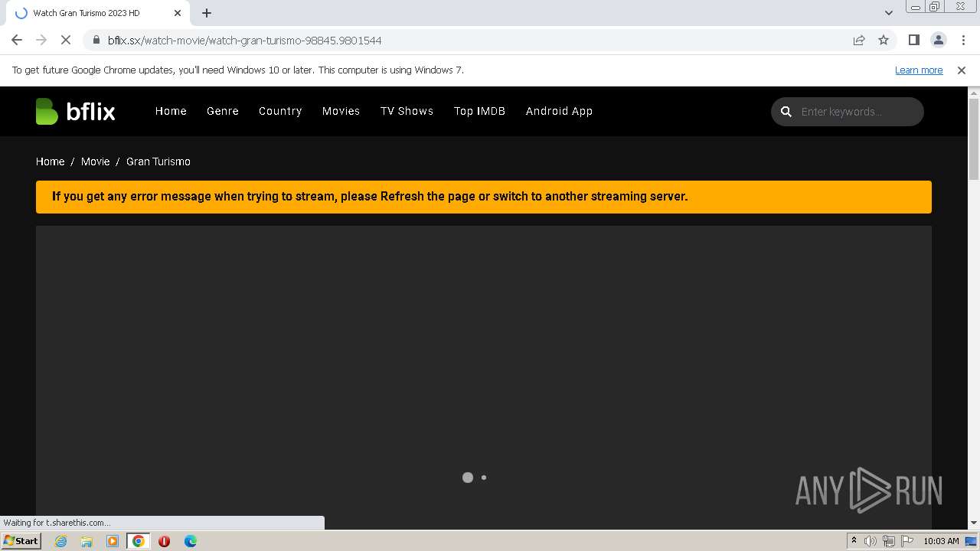Close the Watch Gran Turismo tab

coord(178,13)
